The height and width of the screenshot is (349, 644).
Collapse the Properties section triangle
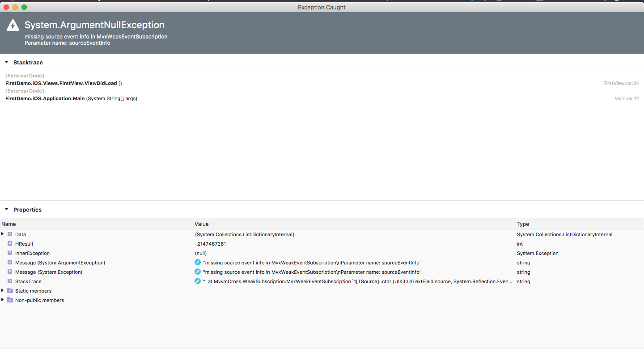click(x=7, y=209)
